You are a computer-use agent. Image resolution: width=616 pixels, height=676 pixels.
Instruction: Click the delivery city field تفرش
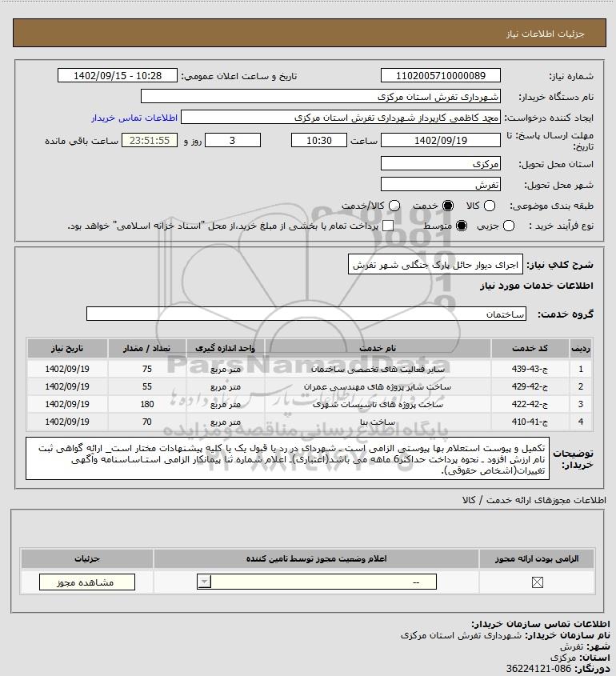[x=441, y=185]
